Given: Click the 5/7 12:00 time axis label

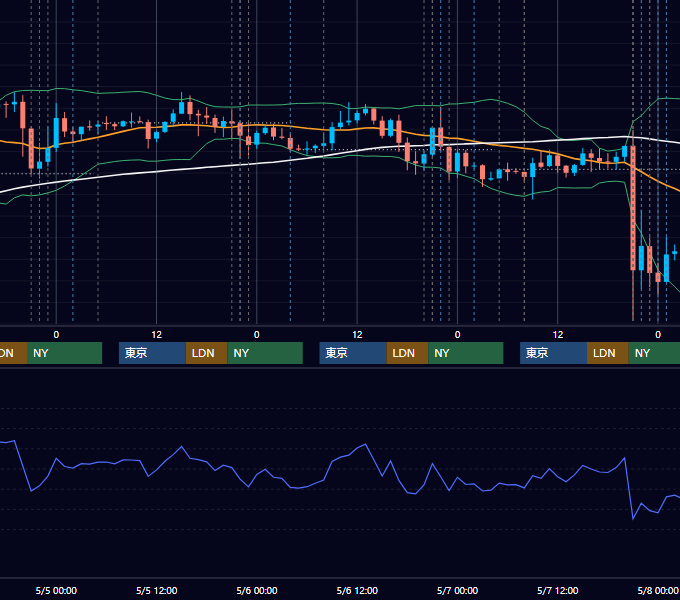Looking at the screenshot, I should [x=558, y=590].
